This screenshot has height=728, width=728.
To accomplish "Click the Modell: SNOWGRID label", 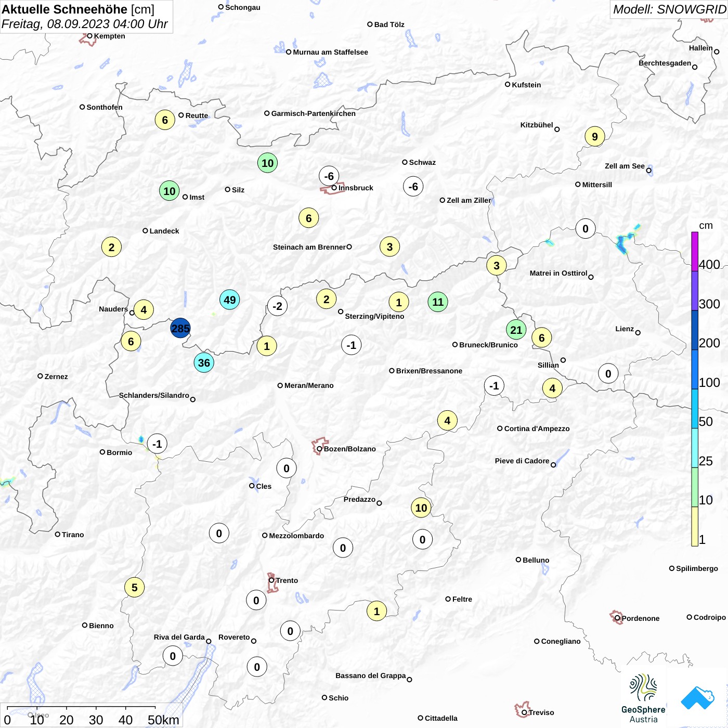I will 669,9.
